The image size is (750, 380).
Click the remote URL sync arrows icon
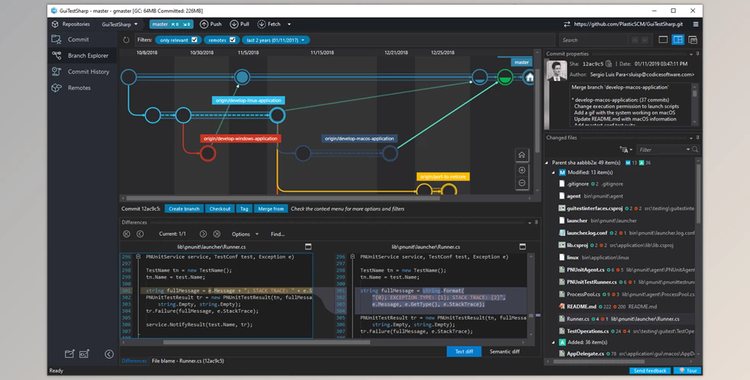[567, 24]
